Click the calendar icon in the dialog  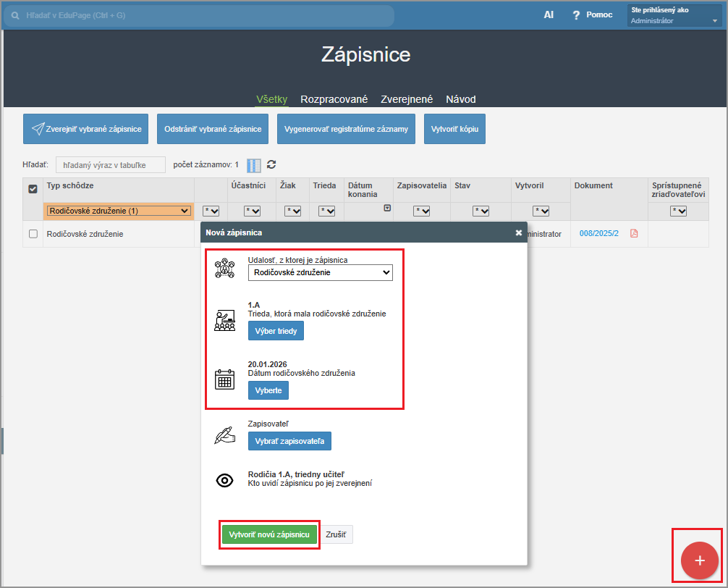coord(225,379)
